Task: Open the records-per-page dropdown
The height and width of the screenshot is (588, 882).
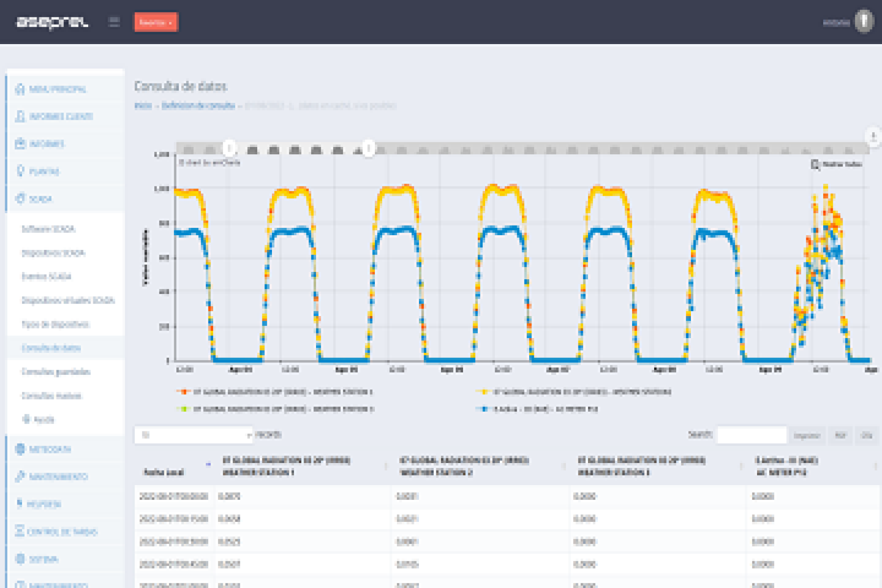Action: [x=194, y=435]
